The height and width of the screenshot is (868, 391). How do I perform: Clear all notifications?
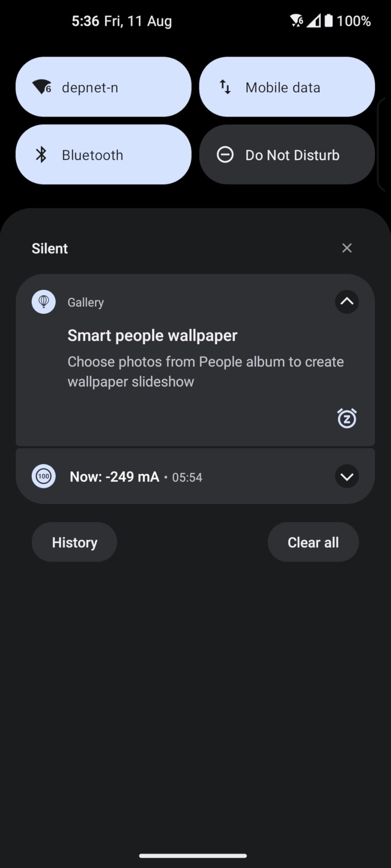pos(313,542)
